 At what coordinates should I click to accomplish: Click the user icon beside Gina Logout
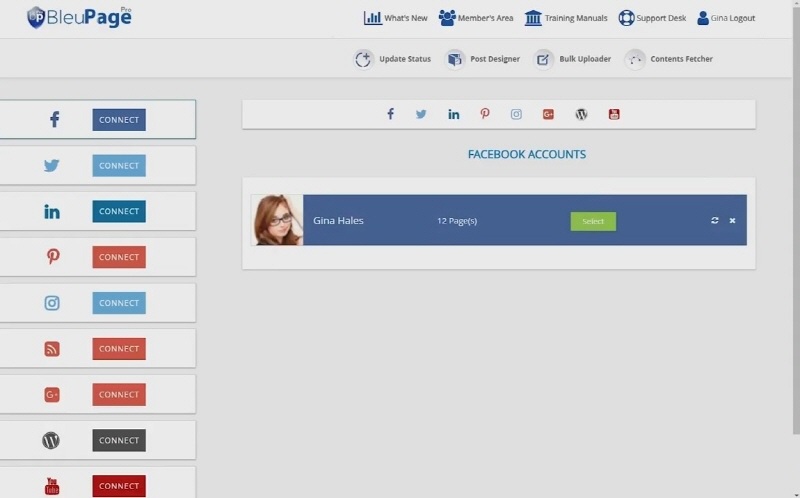pyautogui.click(x=703, y=18)
